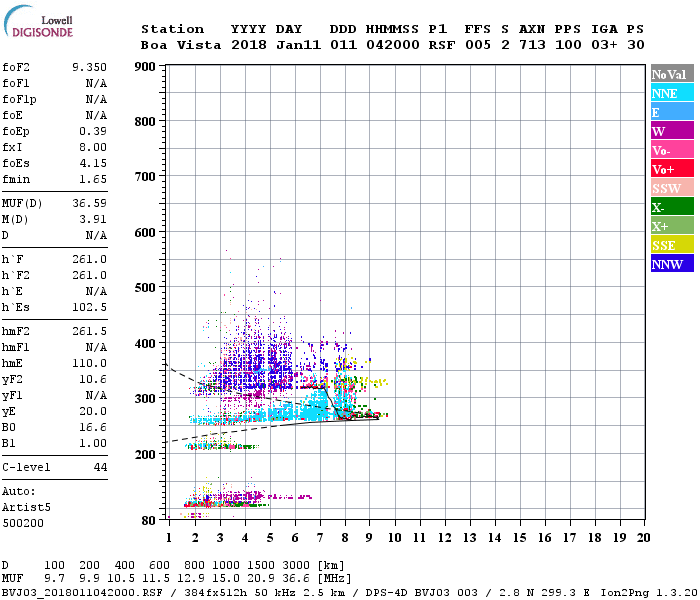Click the M(D) value 3.91
Image resolution: width=700 pixels, height=600 pixels.
tap(93, 220)
